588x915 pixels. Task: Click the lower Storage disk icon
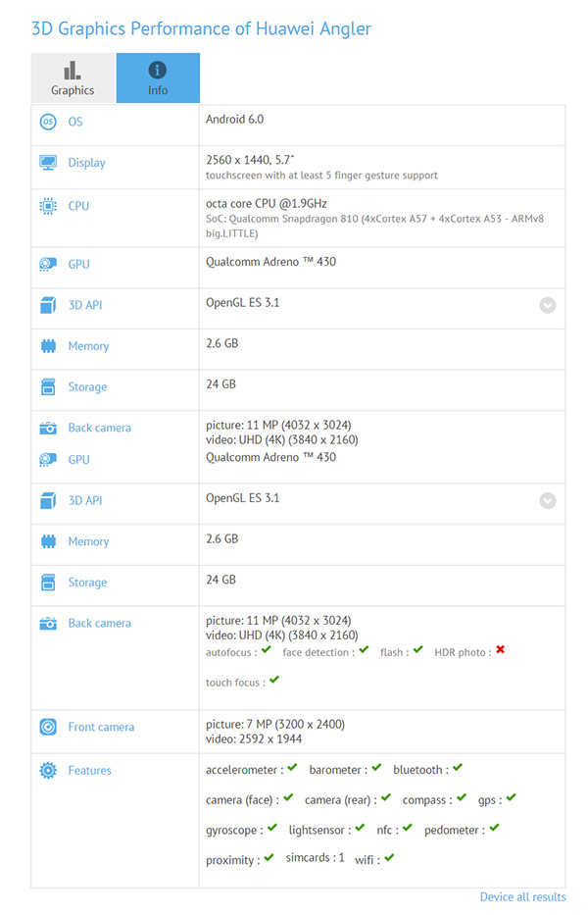pos(48,583)
